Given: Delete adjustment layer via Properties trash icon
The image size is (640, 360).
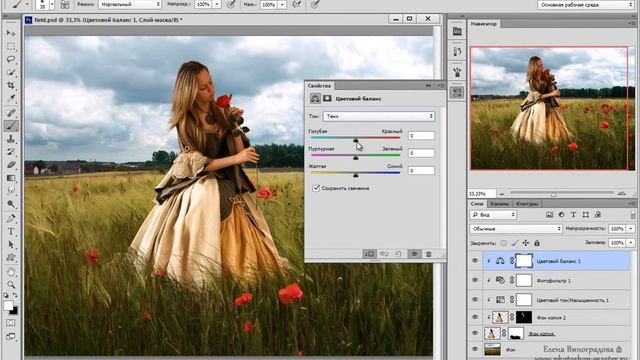Looking at the screenshot, I should click(429, 254).
